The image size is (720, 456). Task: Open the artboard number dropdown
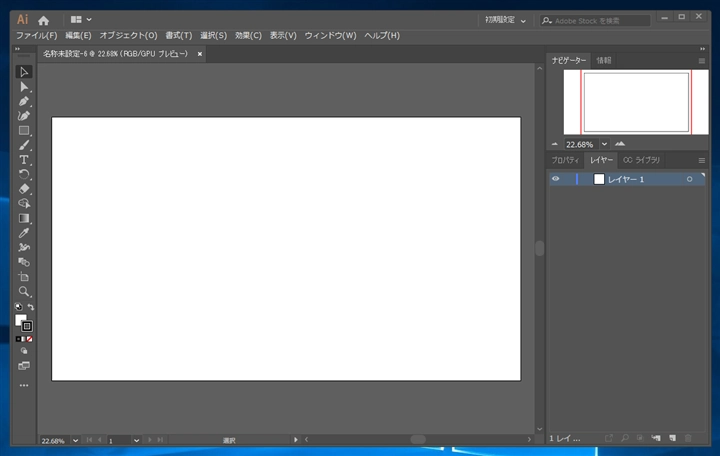pyautogui.click(x=136, y=440)
